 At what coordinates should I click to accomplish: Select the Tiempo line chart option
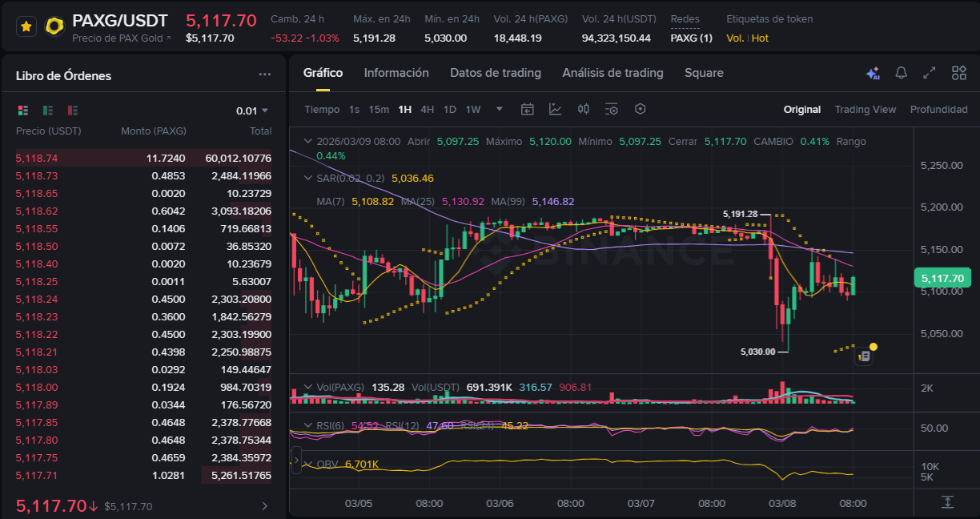coord(322,110)
